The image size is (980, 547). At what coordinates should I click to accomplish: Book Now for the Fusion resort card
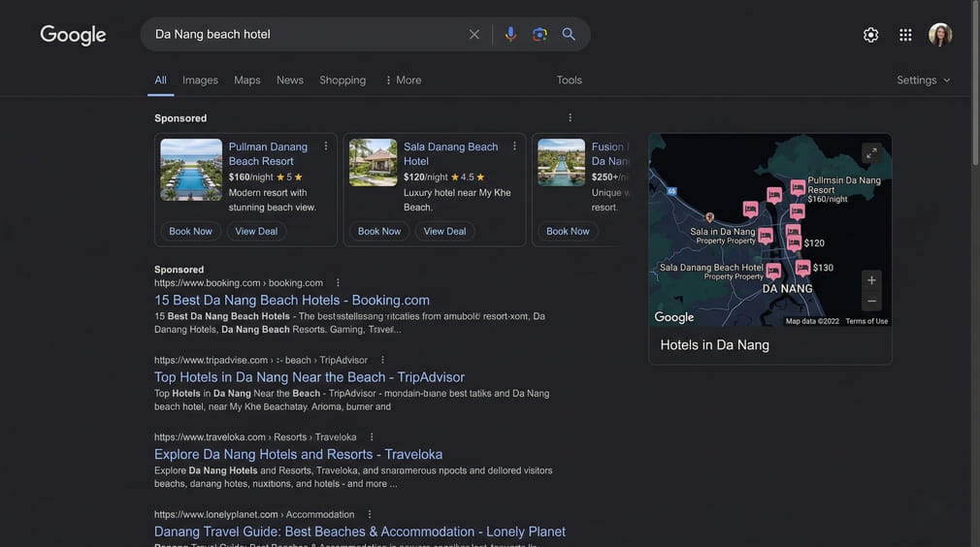click(568, 231)
